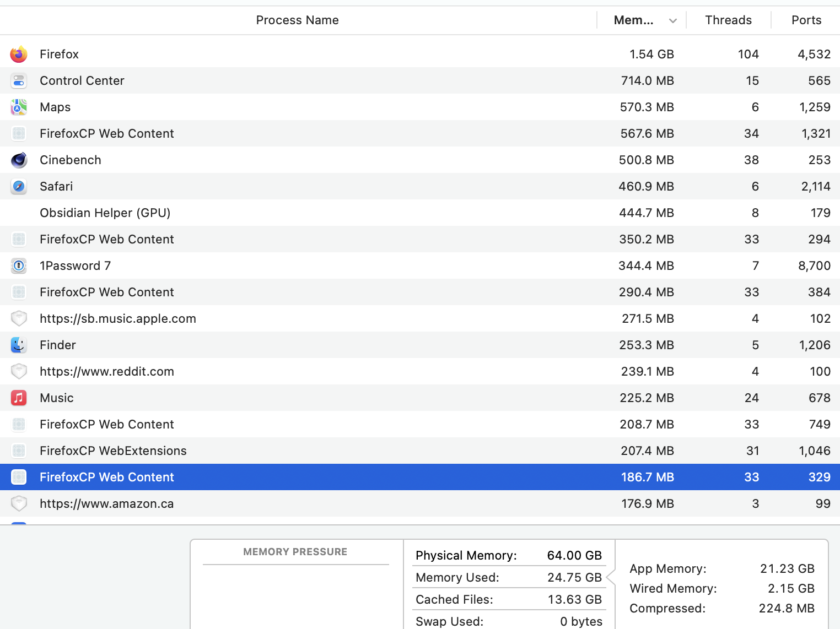Select the FirefoxCP WebExtensions process name
This screenshot has height=629, width=840.
tap(113, 451)
